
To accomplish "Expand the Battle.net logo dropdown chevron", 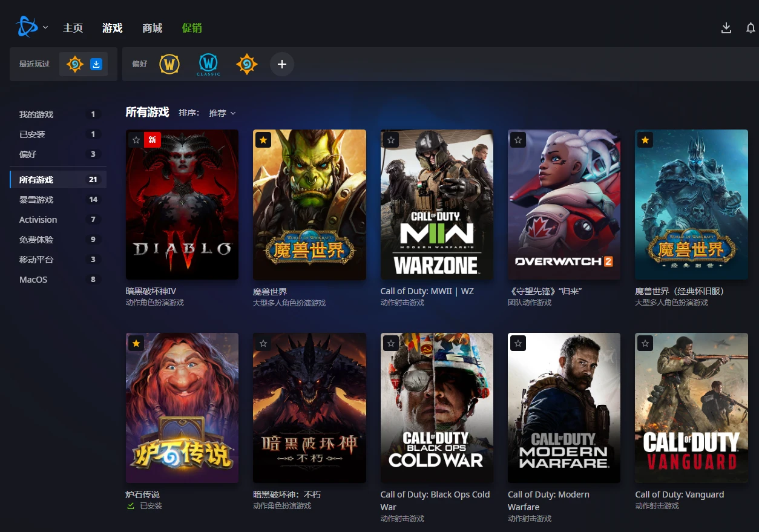I will pos(45,27).
